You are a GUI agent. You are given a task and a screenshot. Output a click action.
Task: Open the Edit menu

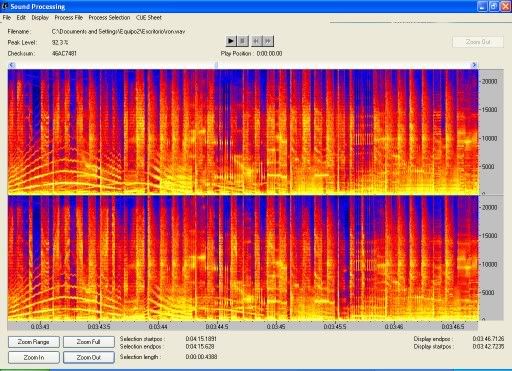coord(21,18)
